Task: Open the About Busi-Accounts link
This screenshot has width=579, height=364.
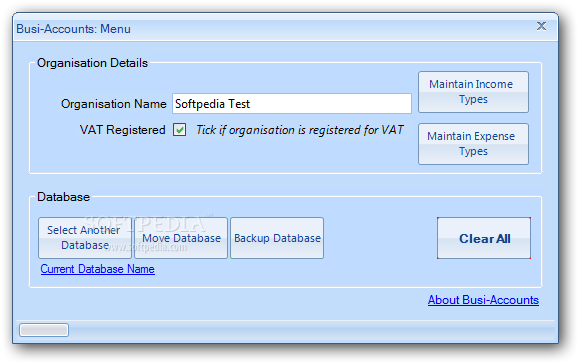Action: click(x=483, y=300)
